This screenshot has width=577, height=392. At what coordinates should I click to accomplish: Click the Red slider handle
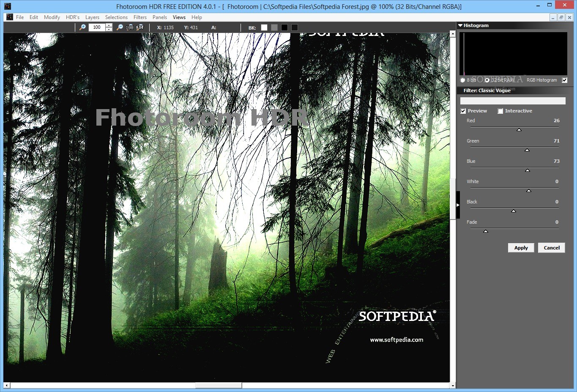[x=519, y=130]
